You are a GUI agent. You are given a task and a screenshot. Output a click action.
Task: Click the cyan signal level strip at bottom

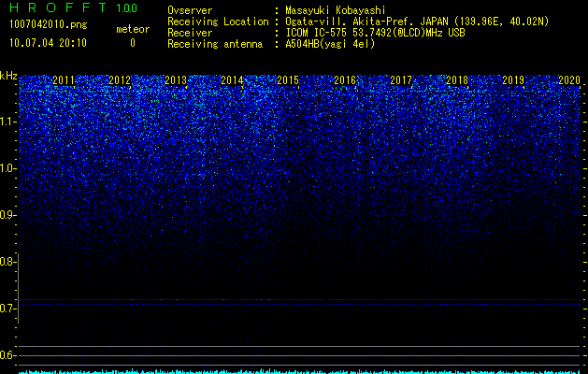pyautogui.click(x=299, y=372)
